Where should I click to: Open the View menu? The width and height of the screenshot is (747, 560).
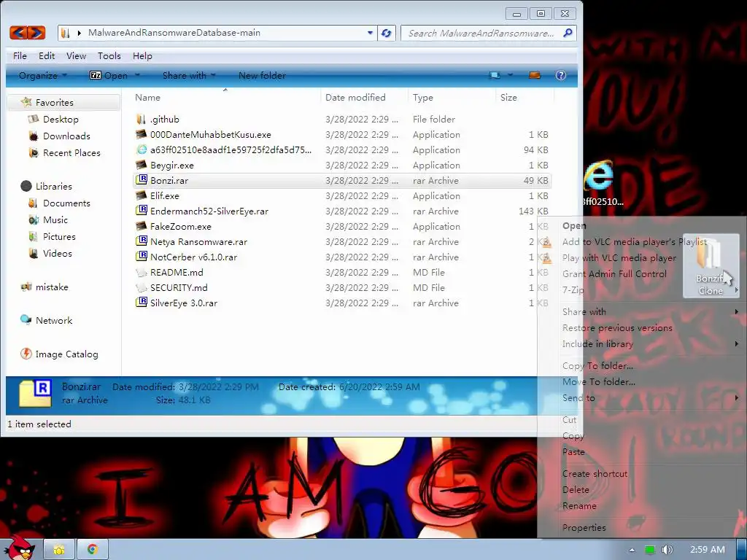pyautogui.click(x=76, y=55)
